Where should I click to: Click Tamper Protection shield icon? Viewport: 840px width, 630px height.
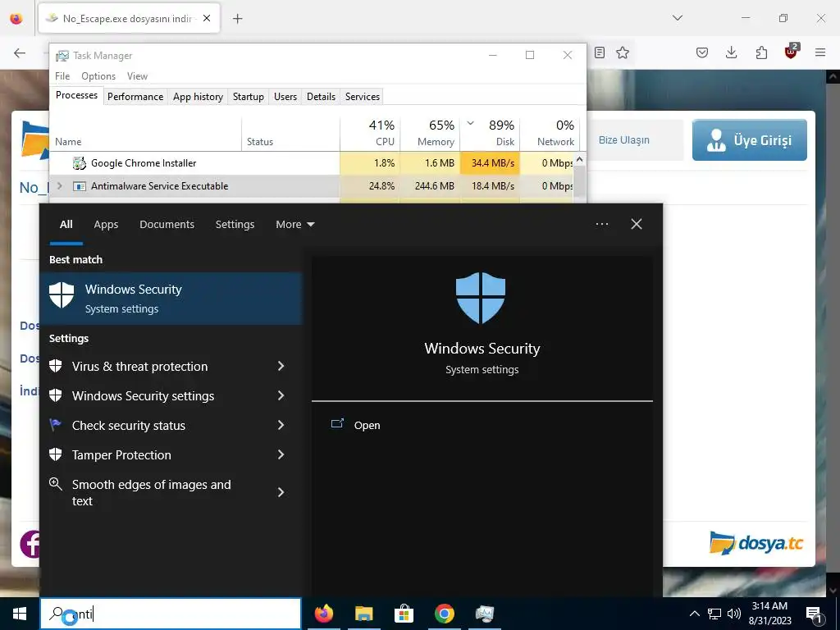click(x=55, y=454)
